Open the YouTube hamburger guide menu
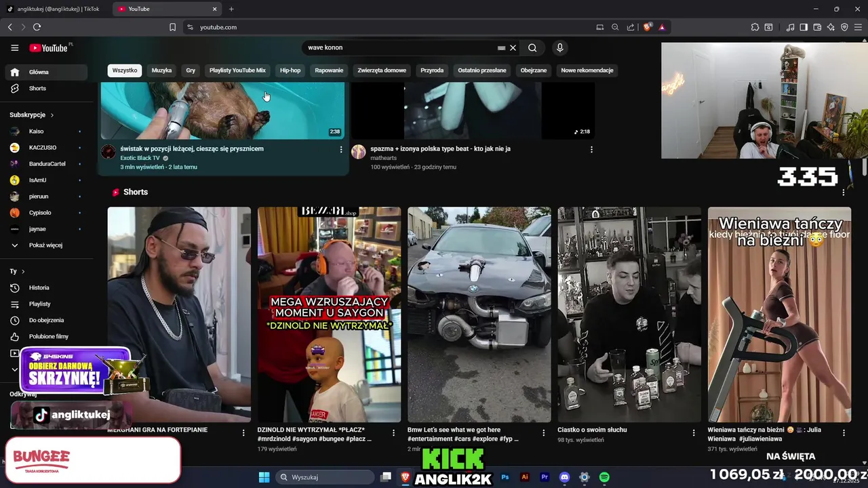 (x=14, y=47)
